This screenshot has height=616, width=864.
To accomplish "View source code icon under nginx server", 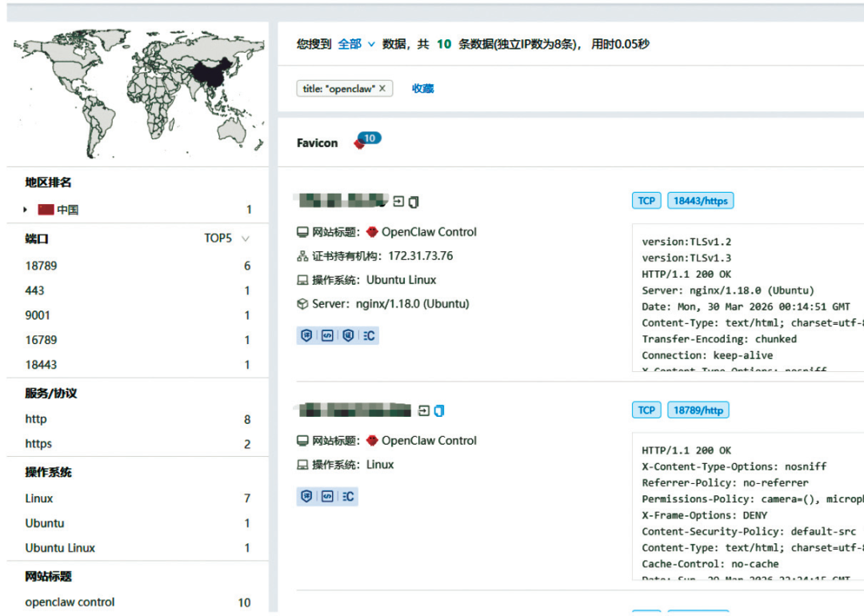I will (x=327, y=335).
